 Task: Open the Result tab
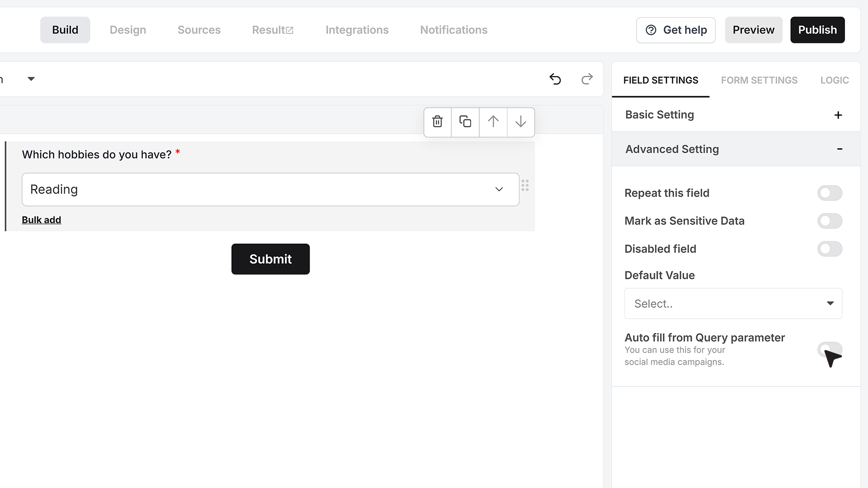pos(273,30)
